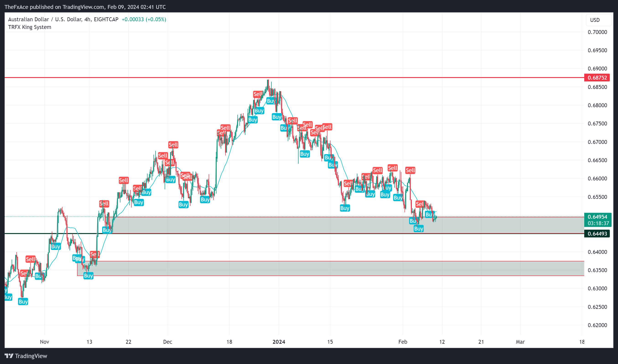Click the 0.63500 price axis label
618x364 pixels.
[597, 270]
